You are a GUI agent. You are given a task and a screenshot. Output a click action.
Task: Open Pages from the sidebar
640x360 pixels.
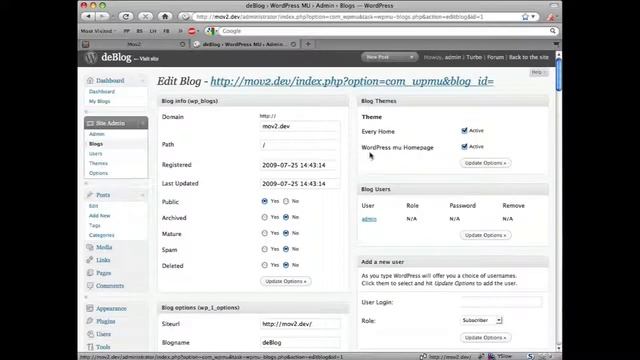[x=103, y=273]
